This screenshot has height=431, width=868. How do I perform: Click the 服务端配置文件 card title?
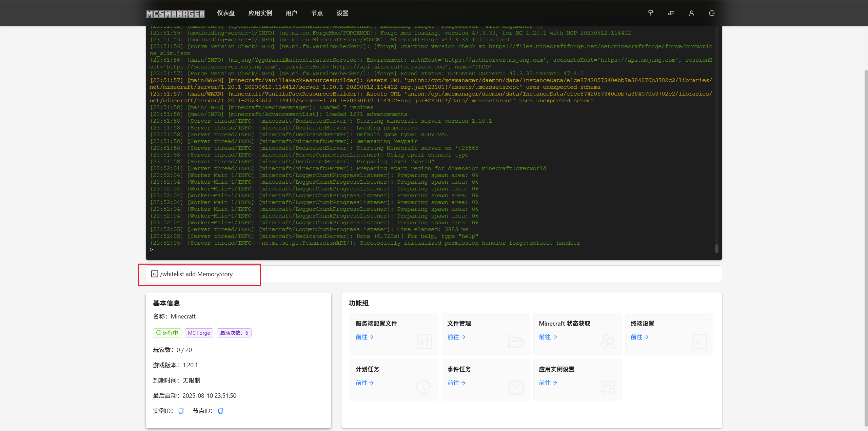pos(376,323)
